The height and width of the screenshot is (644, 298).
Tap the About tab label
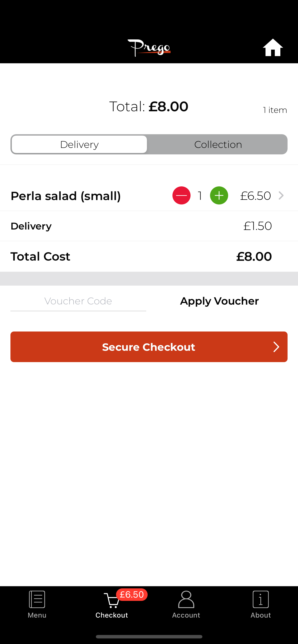click(261, 615)
